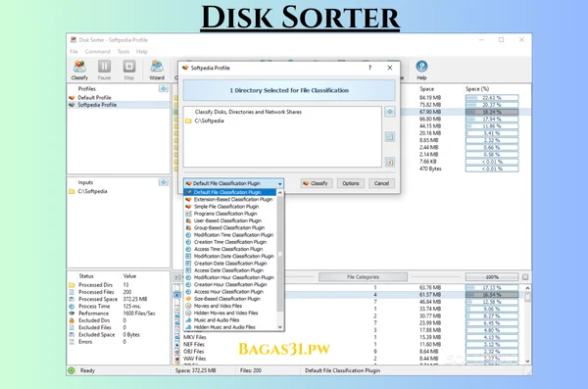Click the green Ready status icon
Screen dimensions: 588x389
[x=72, y=370]
